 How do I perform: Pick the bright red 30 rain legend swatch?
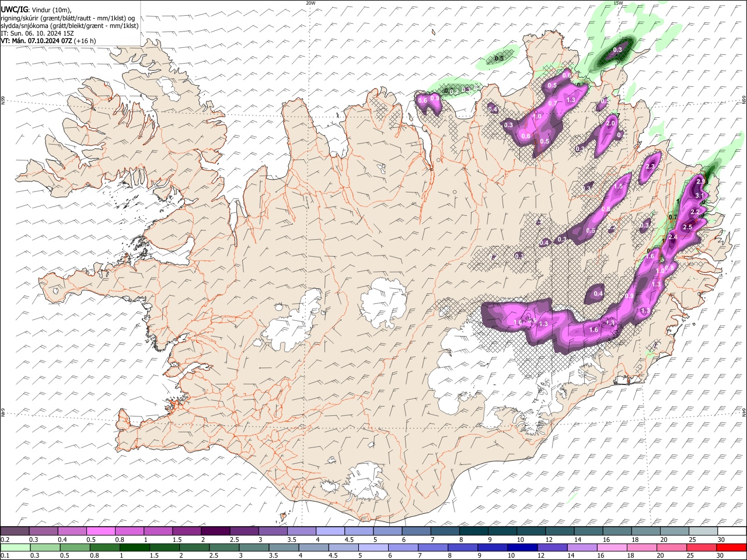[730, 548]
